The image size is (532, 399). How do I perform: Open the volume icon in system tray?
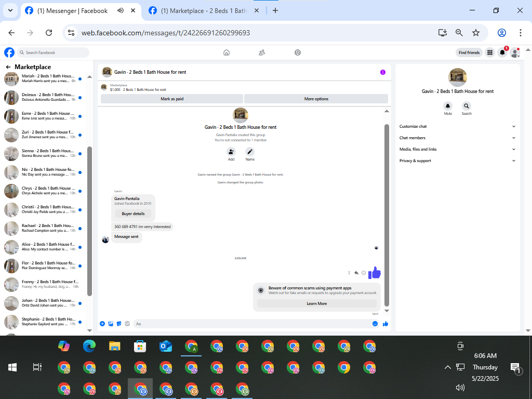point(460,388)
